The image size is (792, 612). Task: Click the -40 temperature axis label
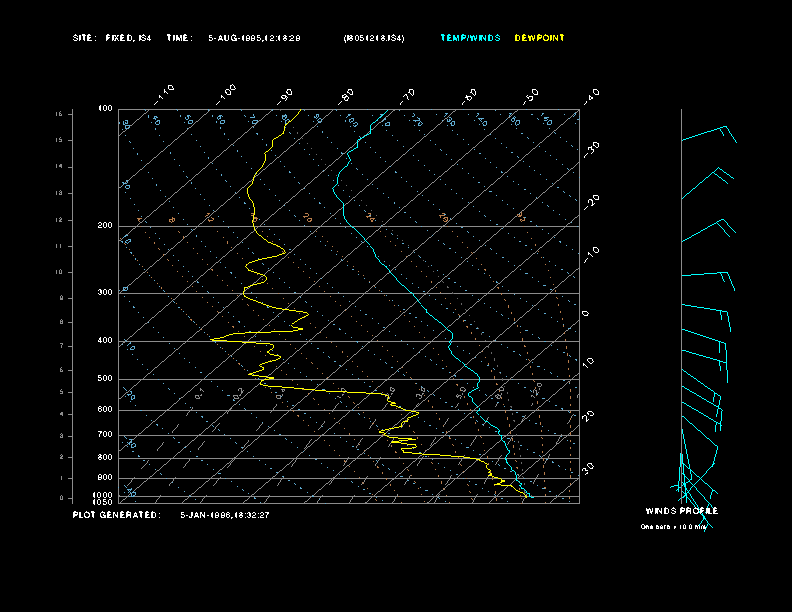(x=590, y=95)
